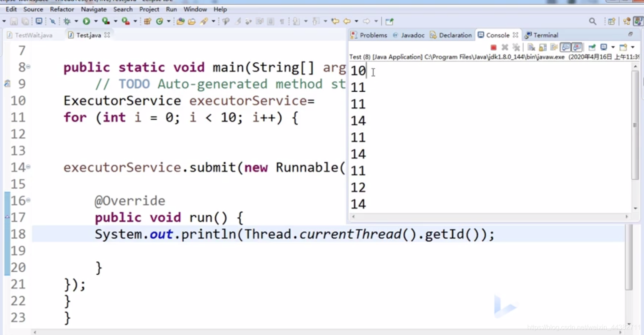Click the Open Perspective icon

click(x=611, y=21)
